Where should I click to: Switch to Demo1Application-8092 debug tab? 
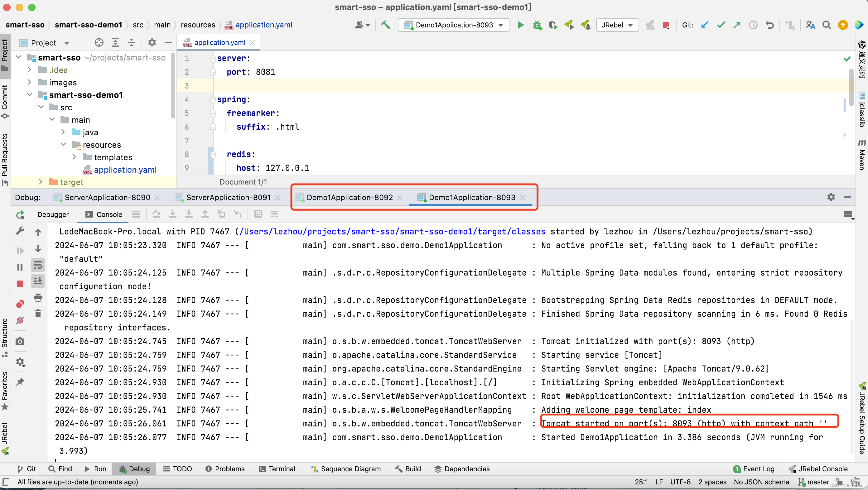tap(350, 197)
